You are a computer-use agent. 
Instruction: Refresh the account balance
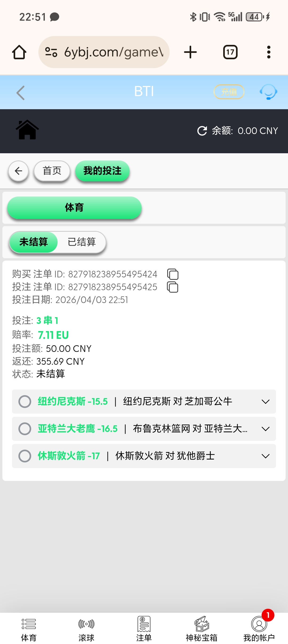202,131
